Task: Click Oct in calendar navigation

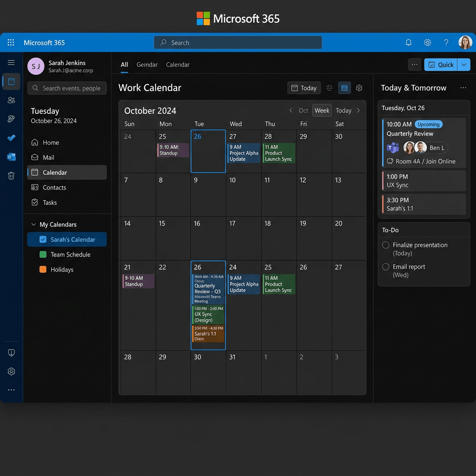Action: click(x=303, y=111)
